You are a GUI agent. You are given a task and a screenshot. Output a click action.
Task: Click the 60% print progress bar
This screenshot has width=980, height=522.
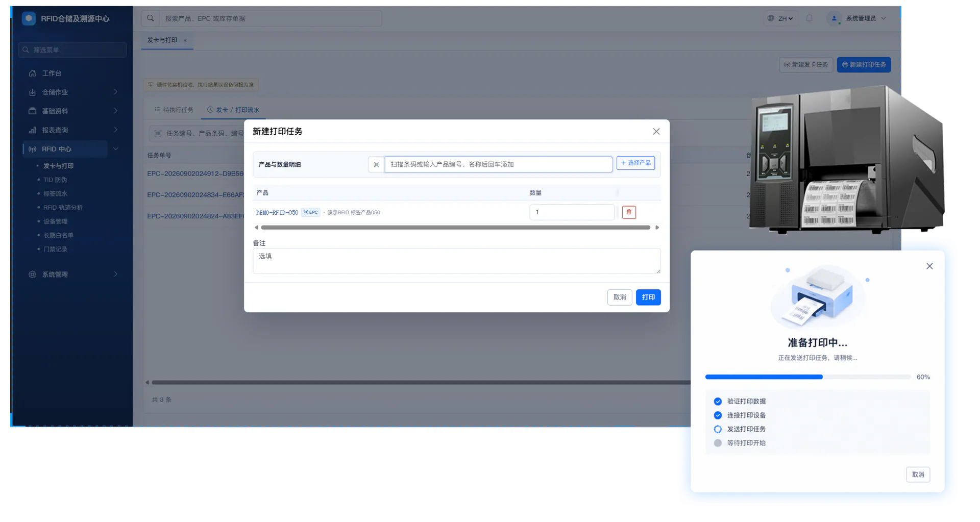pos(808,377)
